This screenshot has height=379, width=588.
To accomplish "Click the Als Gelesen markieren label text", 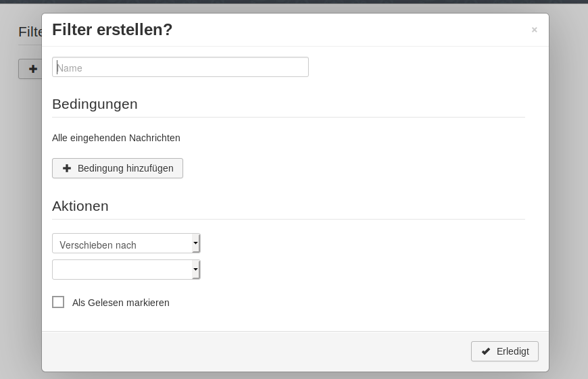I will point(121,303).
